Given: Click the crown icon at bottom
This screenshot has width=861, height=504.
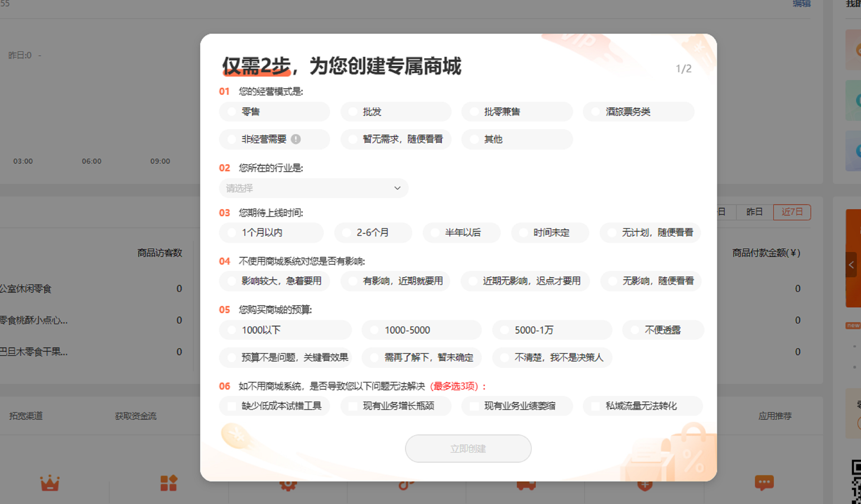Looking at the screenshot, I should pos(50,483).
